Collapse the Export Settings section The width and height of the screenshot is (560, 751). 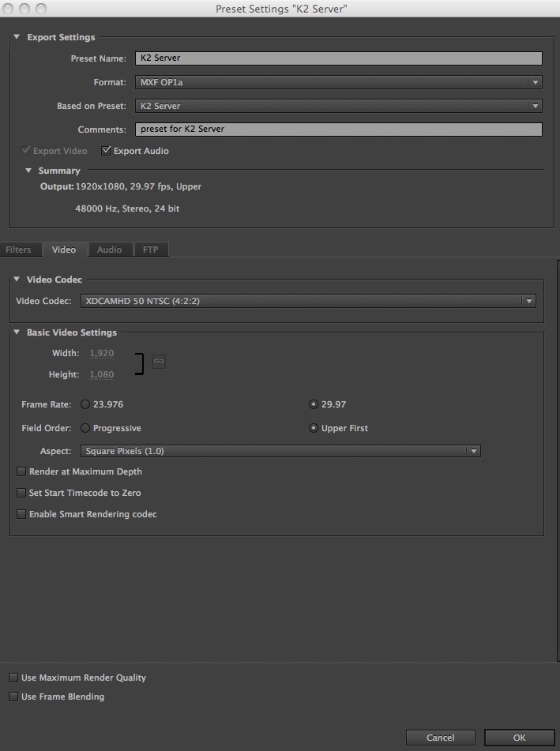click(17, 37)
